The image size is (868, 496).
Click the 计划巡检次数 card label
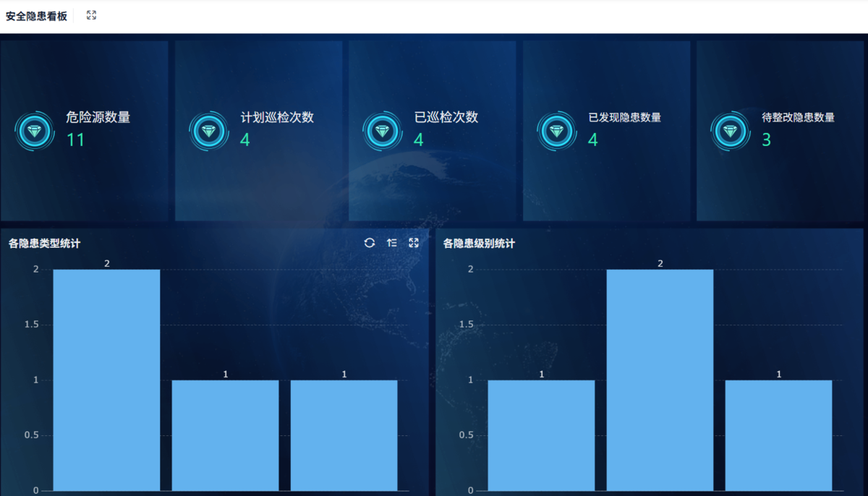[277, 118]
